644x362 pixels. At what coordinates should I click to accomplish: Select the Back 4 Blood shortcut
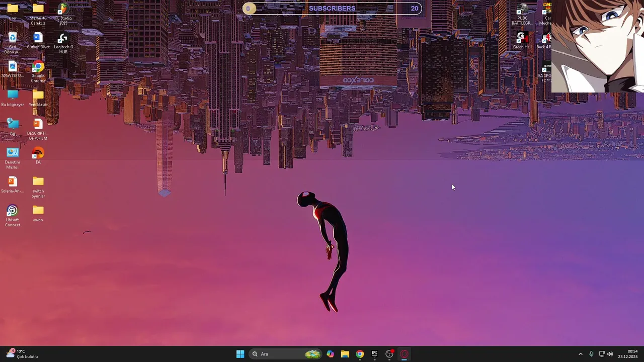click(545, 41)
